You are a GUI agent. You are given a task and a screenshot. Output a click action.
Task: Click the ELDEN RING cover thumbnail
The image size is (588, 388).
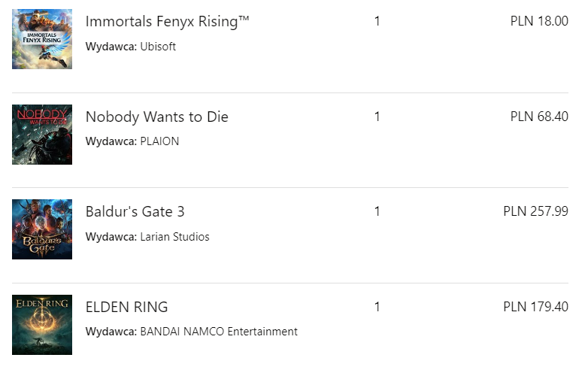coord(42,325)
